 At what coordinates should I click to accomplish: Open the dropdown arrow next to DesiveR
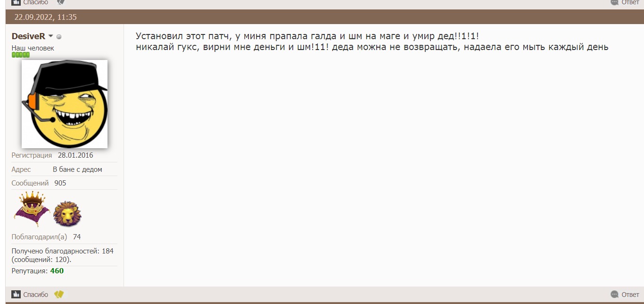point(51,37)
